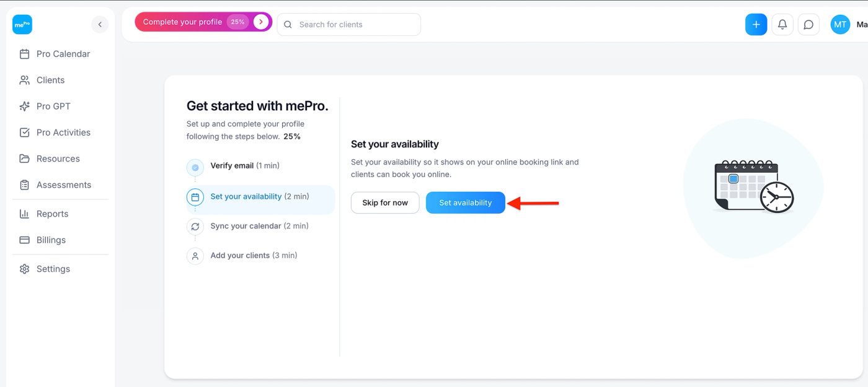The image size is (868, 387).
Task: Click the Settings gear icon
Action: tap(25, 269)
